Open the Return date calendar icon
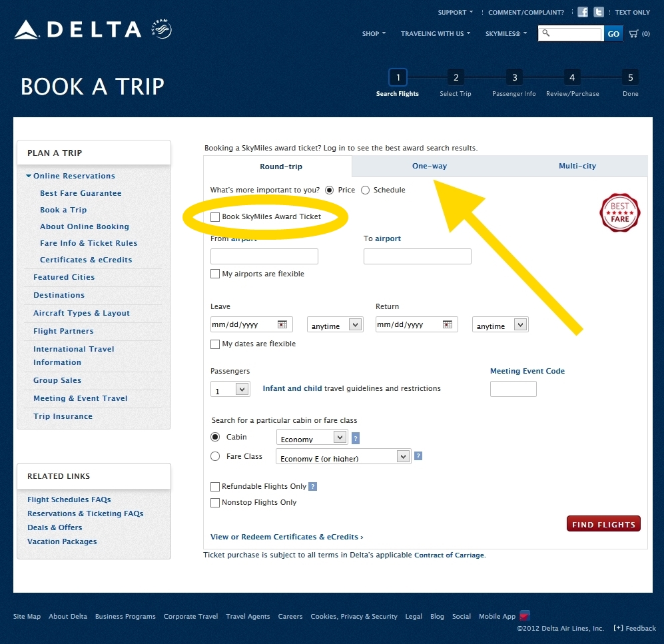 pos(448,324)
